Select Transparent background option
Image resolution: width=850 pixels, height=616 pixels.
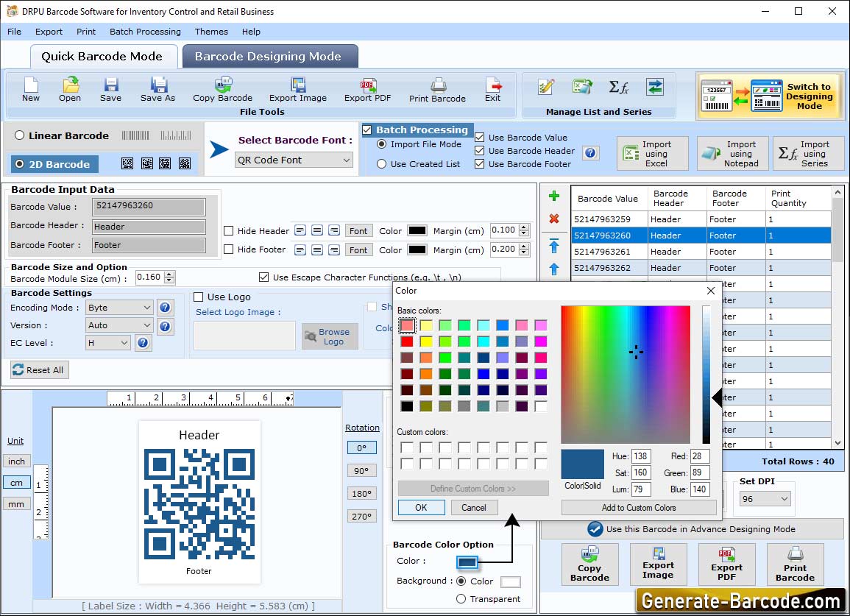461,598
